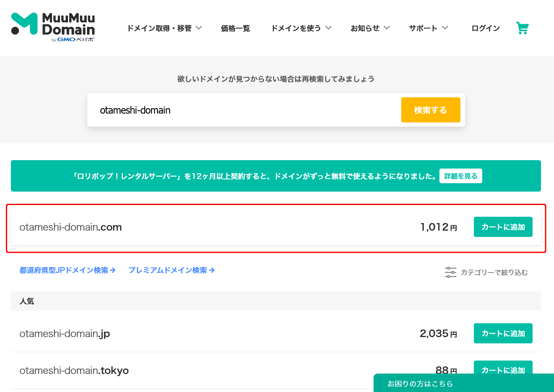
Task: Click 詳細を見る in the green banner
Action: pos(460,176)
